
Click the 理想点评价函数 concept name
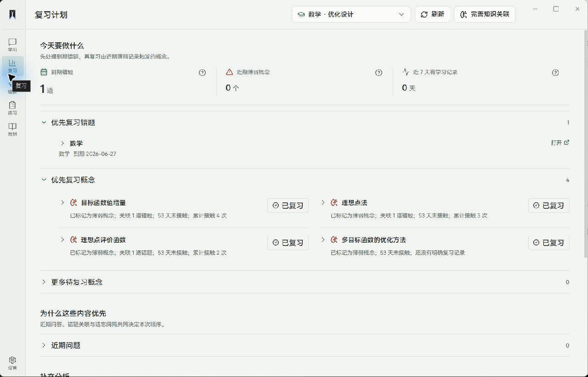coord(103,240)
